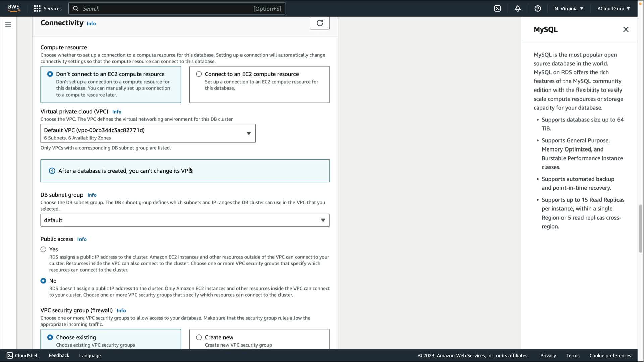Expand the DB subnet group dropdown

[x=185, y=220]
